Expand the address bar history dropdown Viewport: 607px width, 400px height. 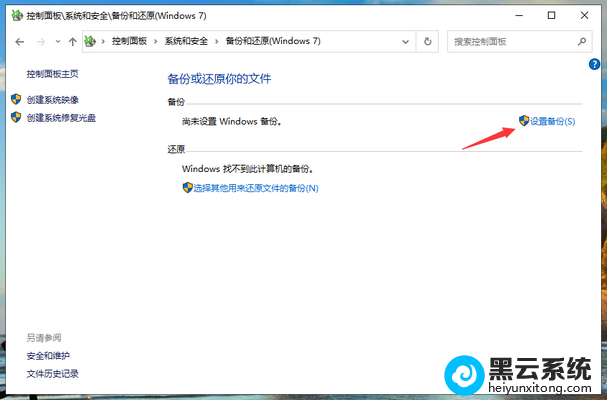click(x=405, y=42)
